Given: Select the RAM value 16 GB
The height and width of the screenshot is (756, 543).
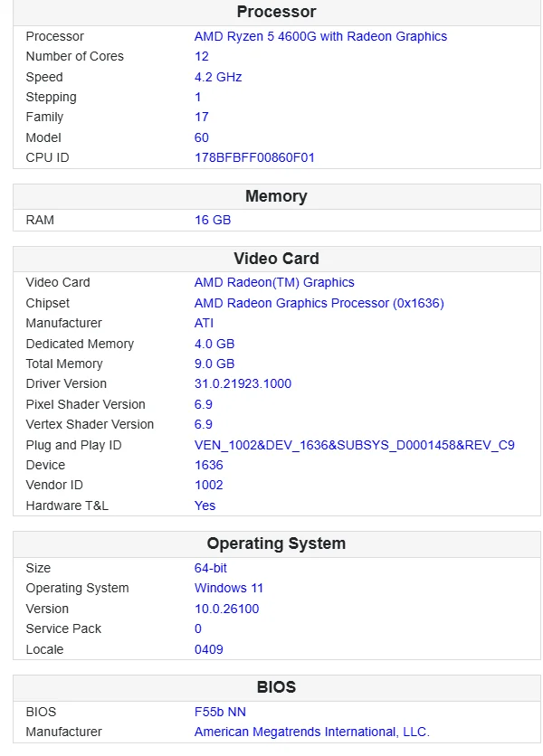Looking at the screenshot, I should [x=213, y=220].
